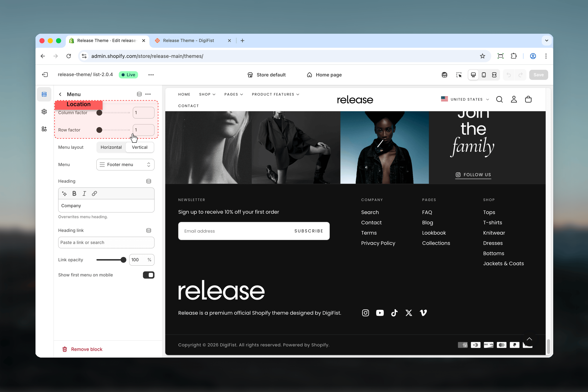Viewport: 588px width, 392px height.
Task: Open a new browser tab
Action: pyautogui.click(x=242, y=41)
